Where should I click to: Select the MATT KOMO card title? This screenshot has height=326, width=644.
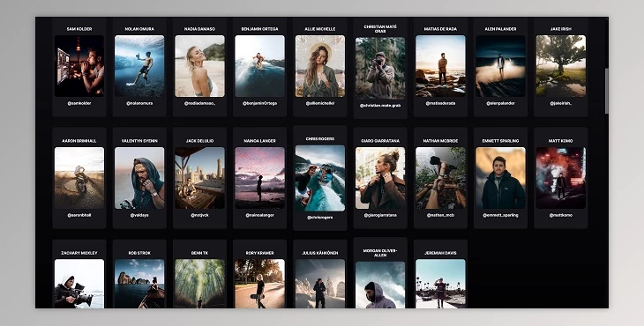pos(561,141)
